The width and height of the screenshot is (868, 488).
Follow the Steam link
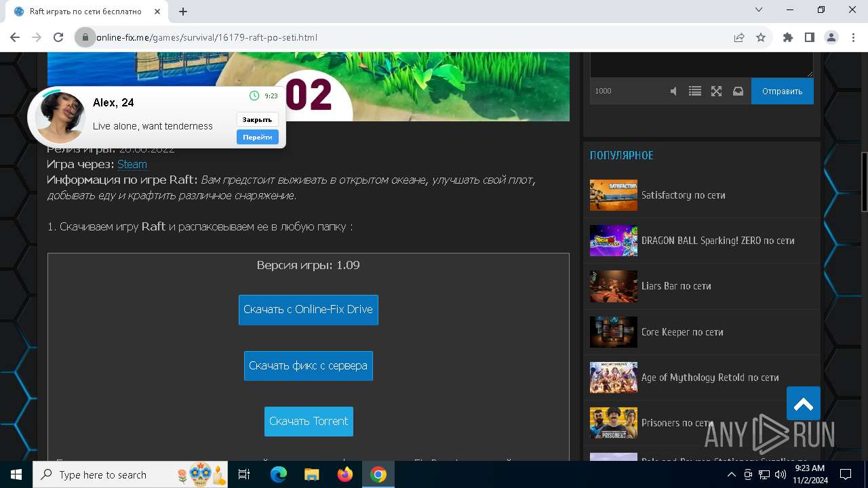pyautogui.click(x=132, y=164)
